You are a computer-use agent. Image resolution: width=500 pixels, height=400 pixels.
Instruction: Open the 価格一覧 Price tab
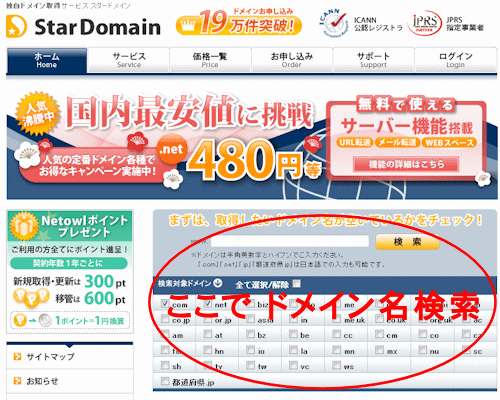pyautogui.click(x=210, y=60)
